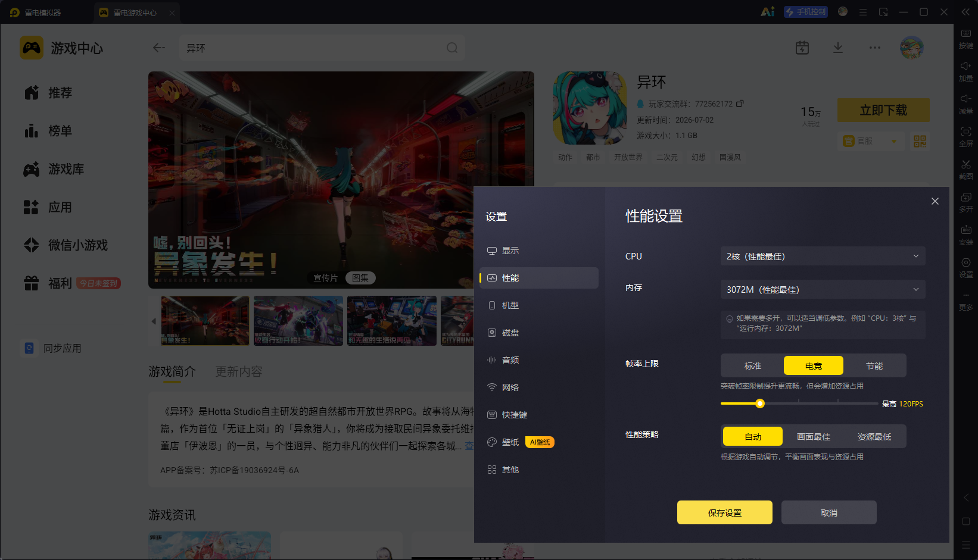Click the 取消 button

click(x=829, y=512)
